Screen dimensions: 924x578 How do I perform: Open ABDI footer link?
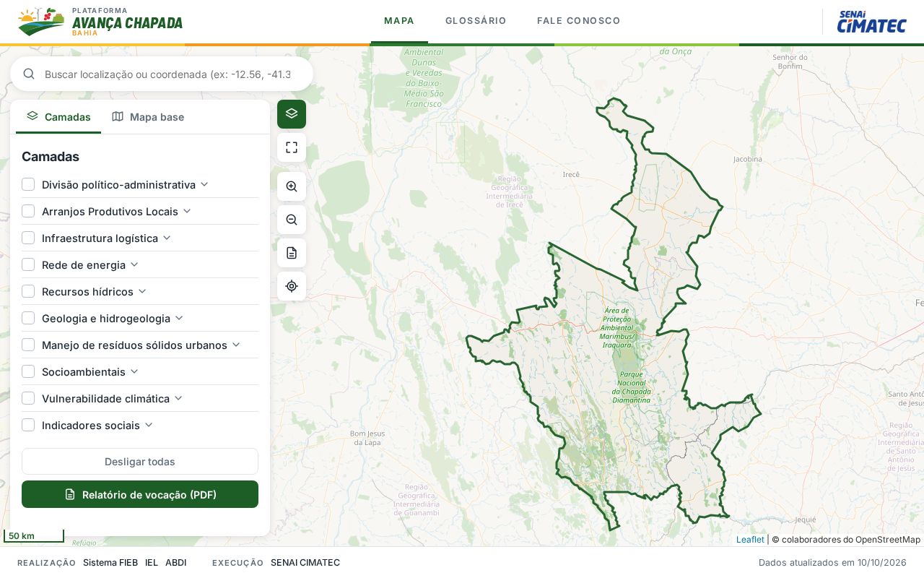[176, 563]
